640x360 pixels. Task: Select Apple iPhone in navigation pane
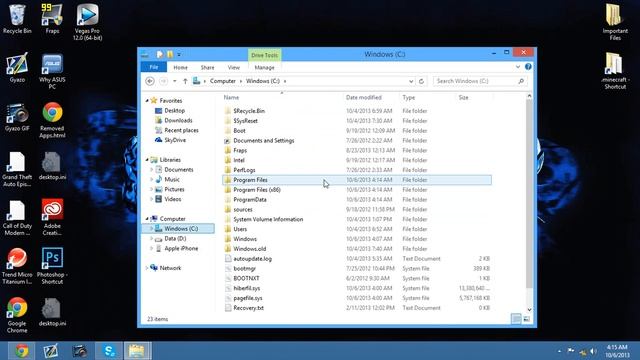tap(181, 248)
